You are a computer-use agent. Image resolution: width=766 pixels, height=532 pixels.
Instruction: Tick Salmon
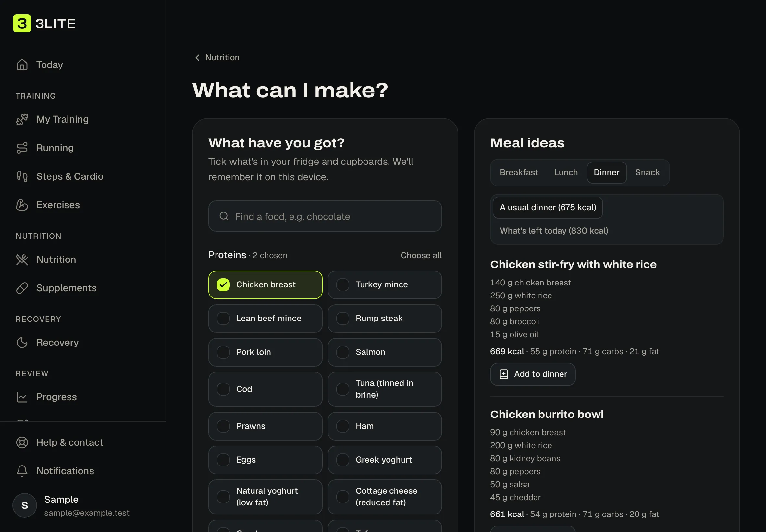(x=385, y=352)
